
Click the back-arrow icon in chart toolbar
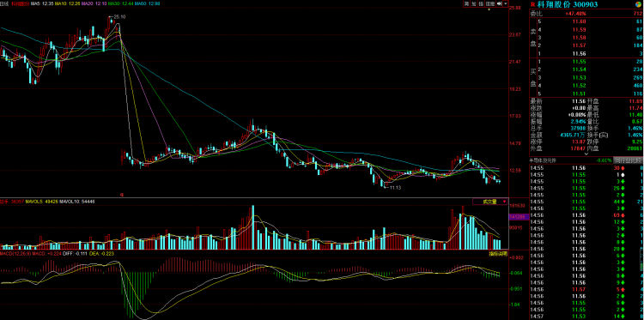coord(500,3)
